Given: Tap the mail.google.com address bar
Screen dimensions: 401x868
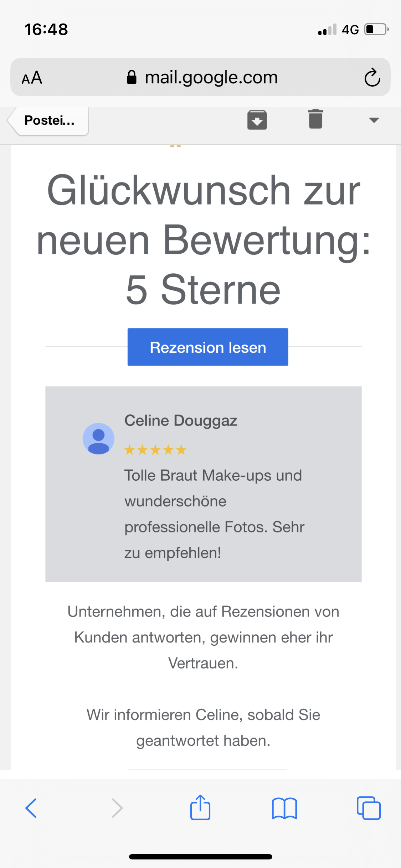Looking at the screenshot, I should coord(211,77).
